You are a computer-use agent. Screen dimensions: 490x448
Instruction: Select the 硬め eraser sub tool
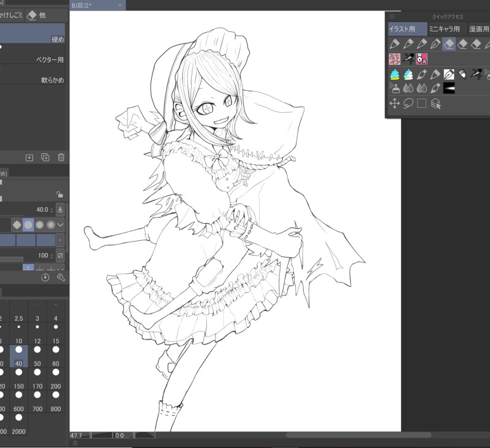coord(32,33)
